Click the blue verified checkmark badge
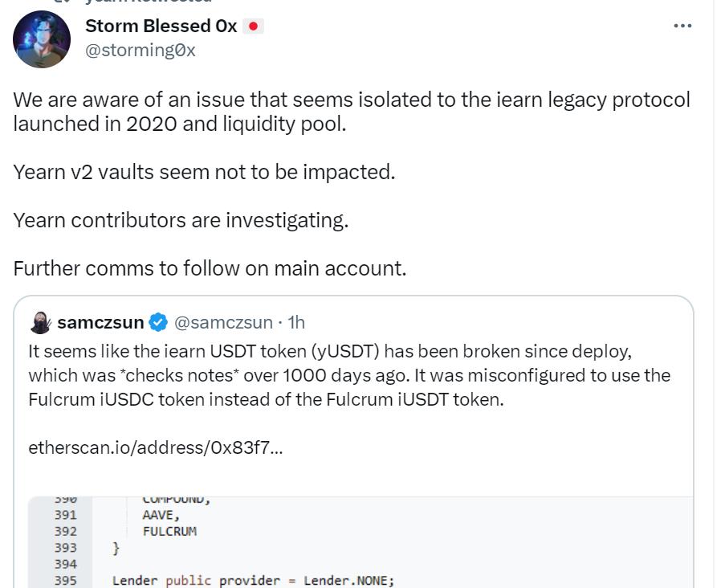The width and height of the screenshot is (725, 588). click(x=159, y=323)
